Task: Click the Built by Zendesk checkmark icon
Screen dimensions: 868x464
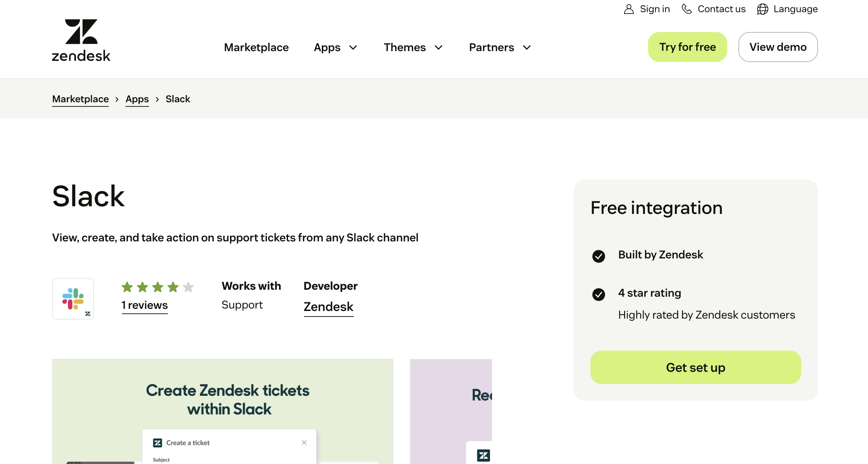Action: [x=598, y=257]
